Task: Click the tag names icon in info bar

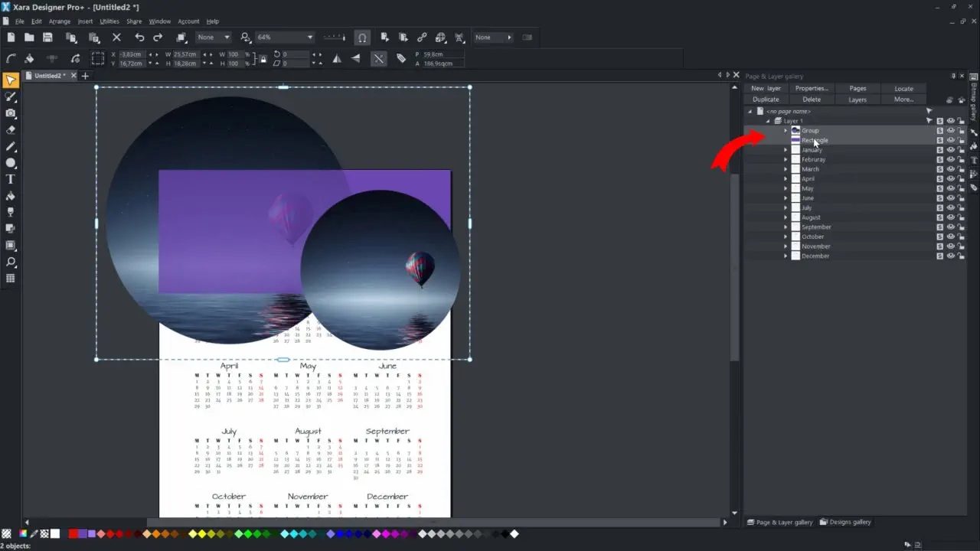Action: click(x=401, y=58)
